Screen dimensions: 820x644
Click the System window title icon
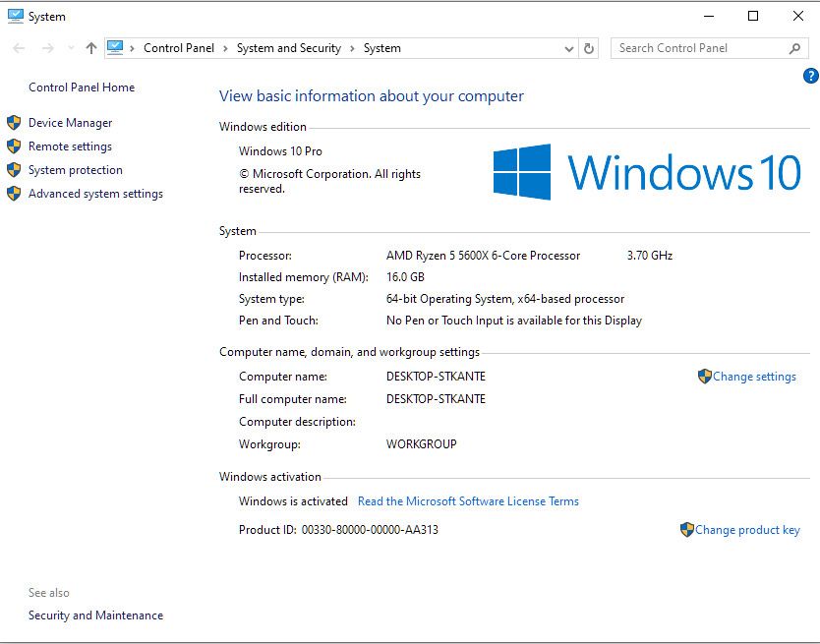[x=16, y=16]
